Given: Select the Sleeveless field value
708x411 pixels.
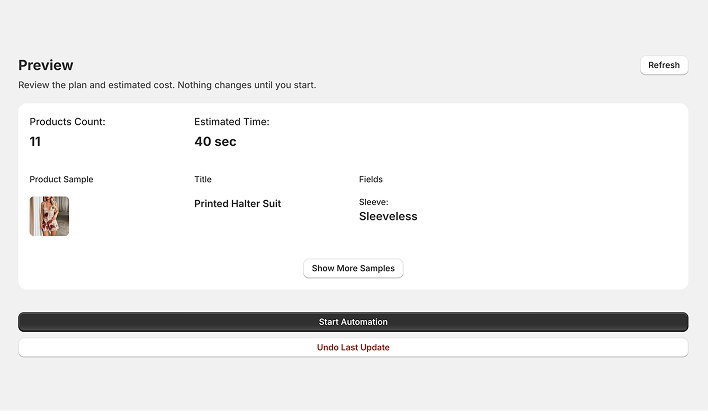Looking at the screenshot, I should pyautogui.click(x=388, y=216).
